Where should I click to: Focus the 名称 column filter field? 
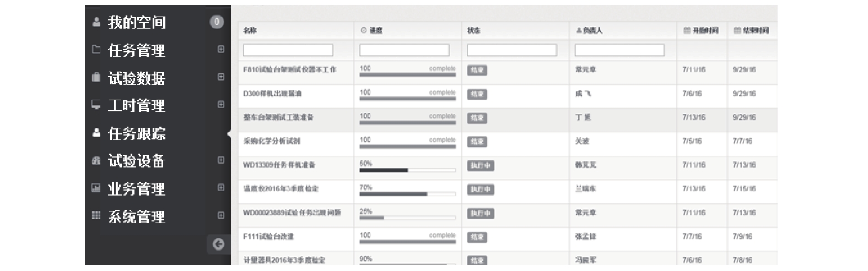click(288, 50)
